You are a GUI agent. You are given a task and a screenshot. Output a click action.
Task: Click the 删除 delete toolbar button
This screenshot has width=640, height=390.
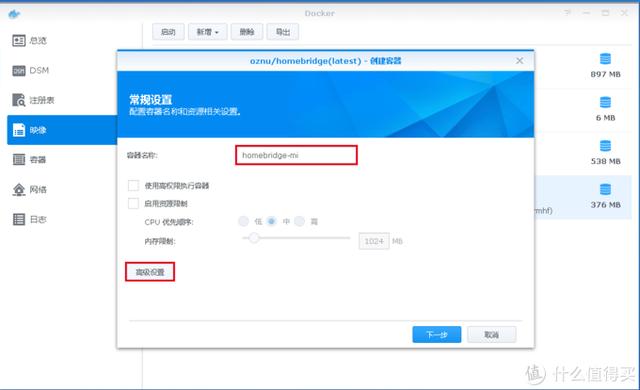247,32
